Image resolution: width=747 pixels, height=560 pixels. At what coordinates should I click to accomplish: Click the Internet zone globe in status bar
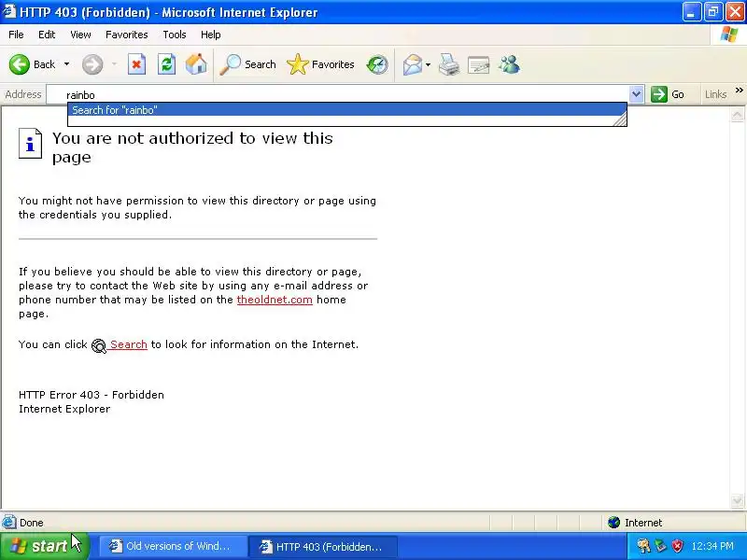613,523
